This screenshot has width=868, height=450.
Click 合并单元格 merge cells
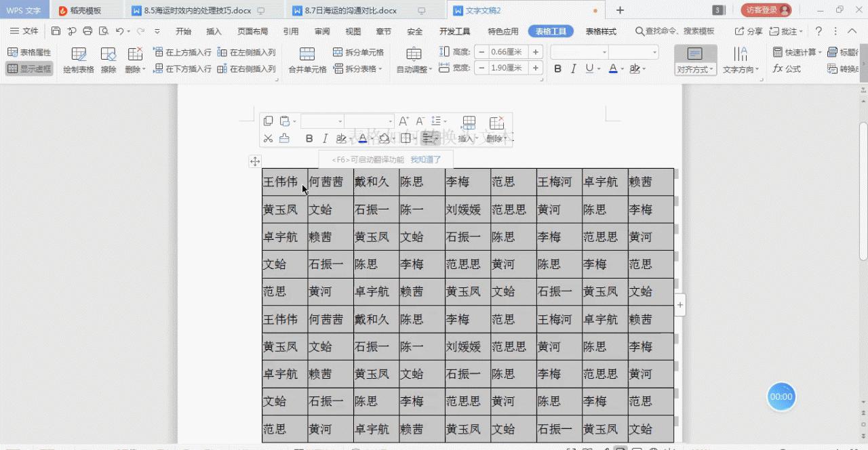coord(307,60)
